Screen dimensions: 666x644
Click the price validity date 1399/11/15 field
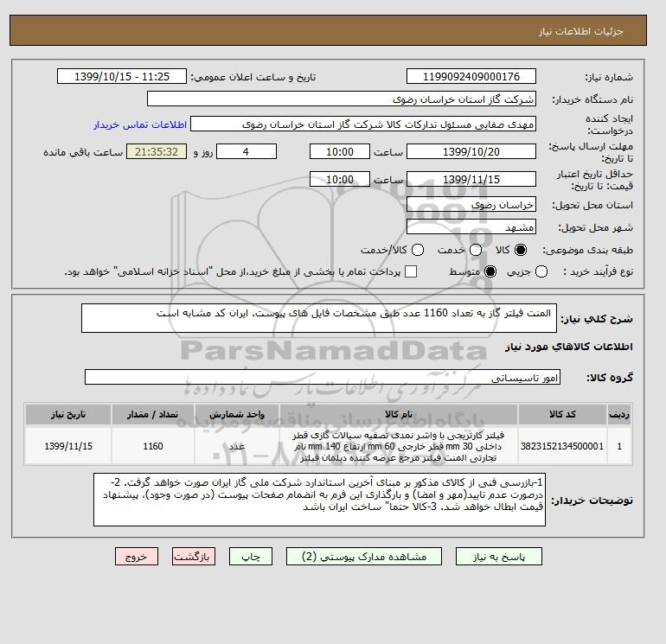point(471,179)
